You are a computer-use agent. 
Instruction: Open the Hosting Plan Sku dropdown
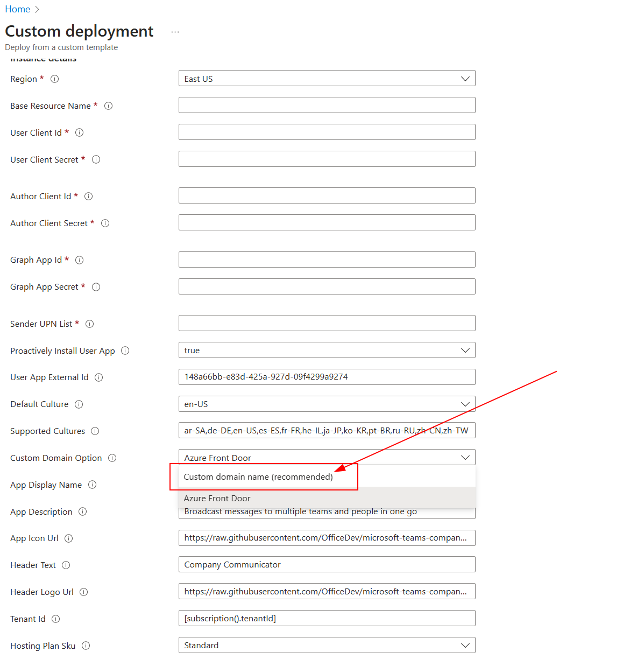[465, 645]
